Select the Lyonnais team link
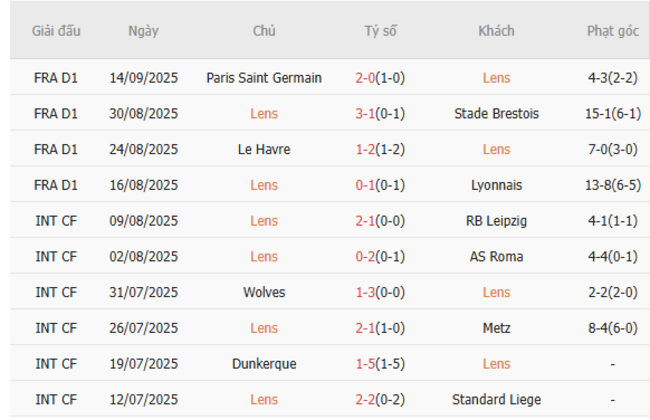Image resolution: width=650 pixels, height=420 pixels. click(x=496, y=185)
